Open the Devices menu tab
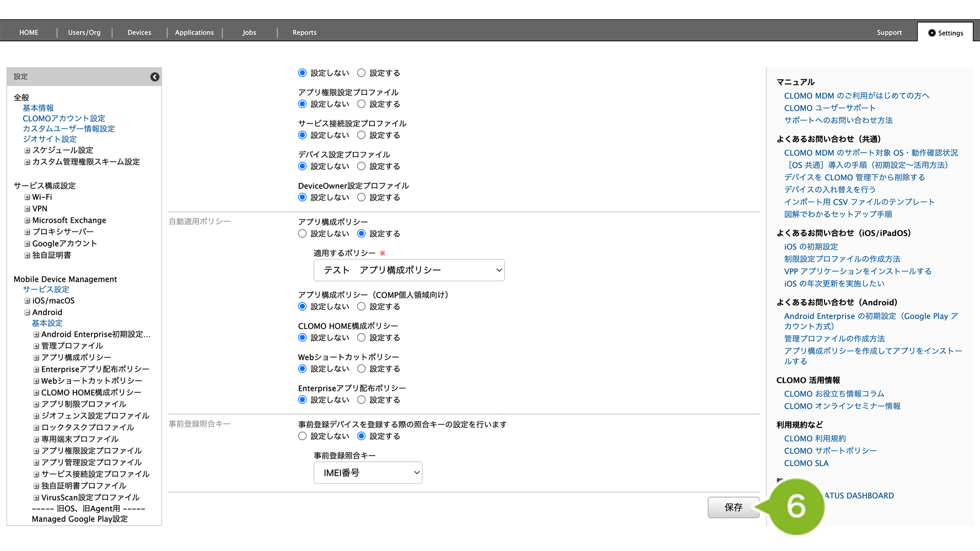 pos(139,33)
